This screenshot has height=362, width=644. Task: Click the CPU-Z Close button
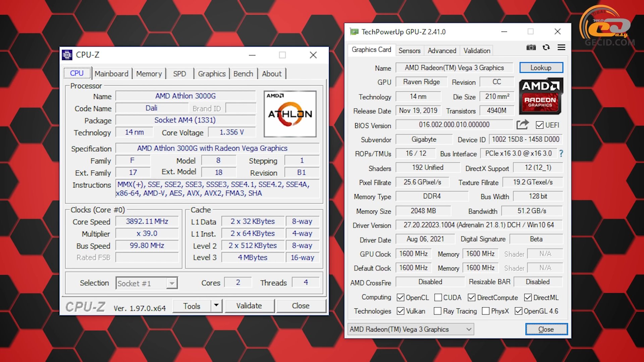301,306
